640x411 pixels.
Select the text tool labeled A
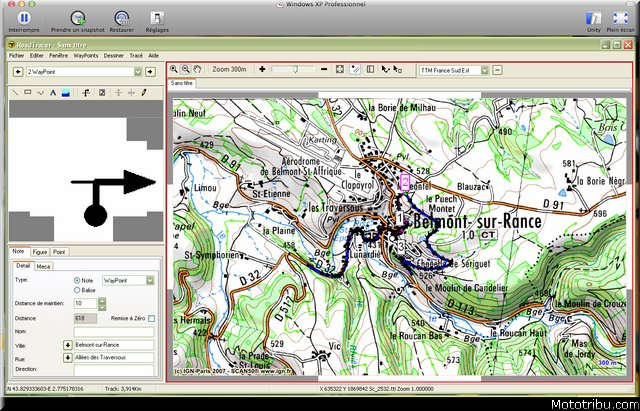(x=53, y=93)
